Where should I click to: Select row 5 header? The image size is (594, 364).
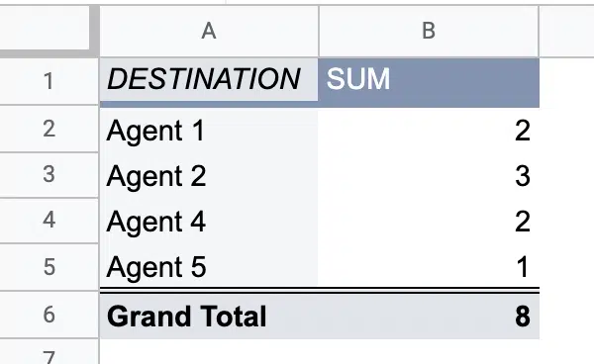click(x=49, y=267)
